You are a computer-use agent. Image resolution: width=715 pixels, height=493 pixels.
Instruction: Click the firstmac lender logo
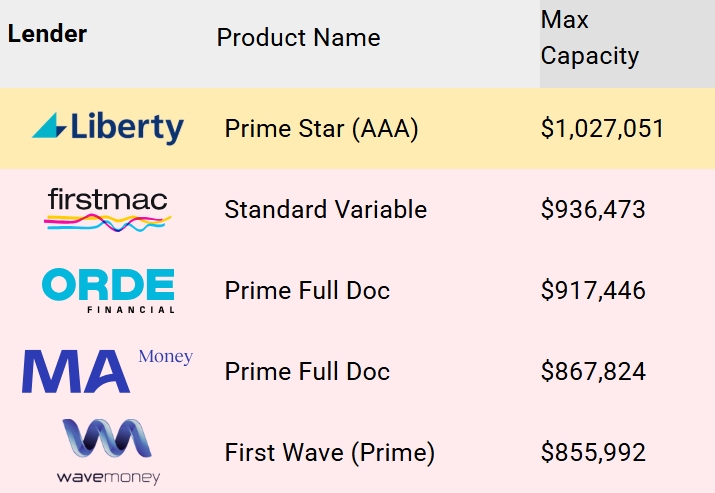tap(108, 209)
